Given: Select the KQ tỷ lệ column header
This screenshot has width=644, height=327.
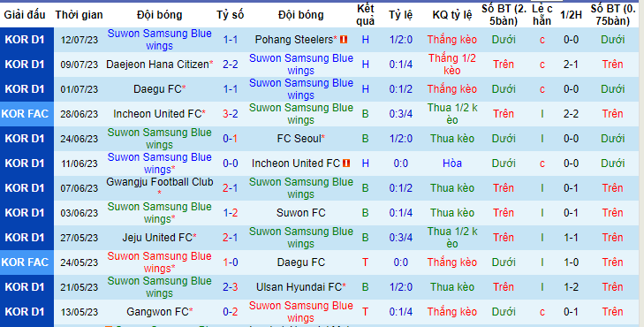Looking at the screenshot, I should [x=452, y=15].
